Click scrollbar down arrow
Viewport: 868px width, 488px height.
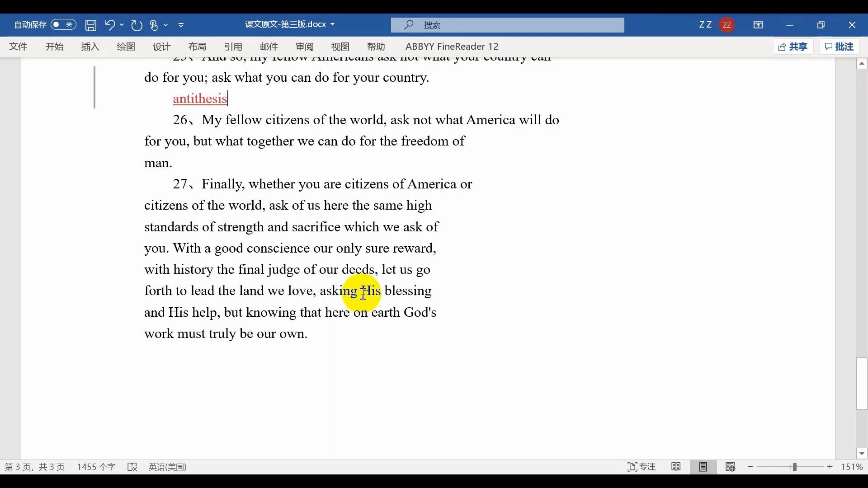pos(862,454)
